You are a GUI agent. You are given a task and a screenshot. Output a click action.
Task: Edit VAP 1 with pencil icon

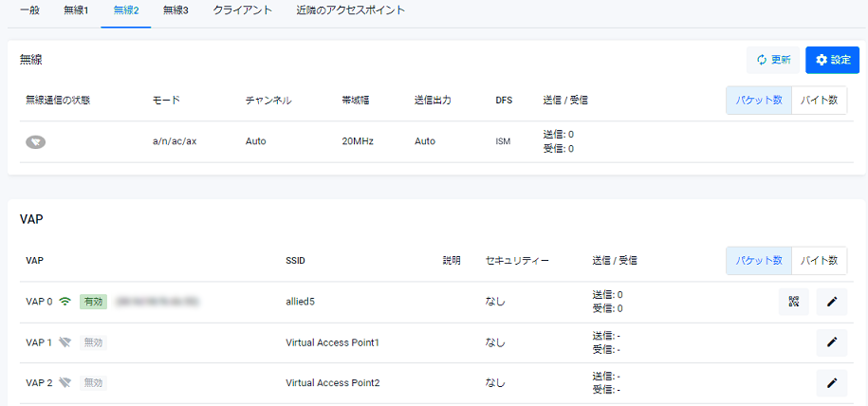[832, 342]
